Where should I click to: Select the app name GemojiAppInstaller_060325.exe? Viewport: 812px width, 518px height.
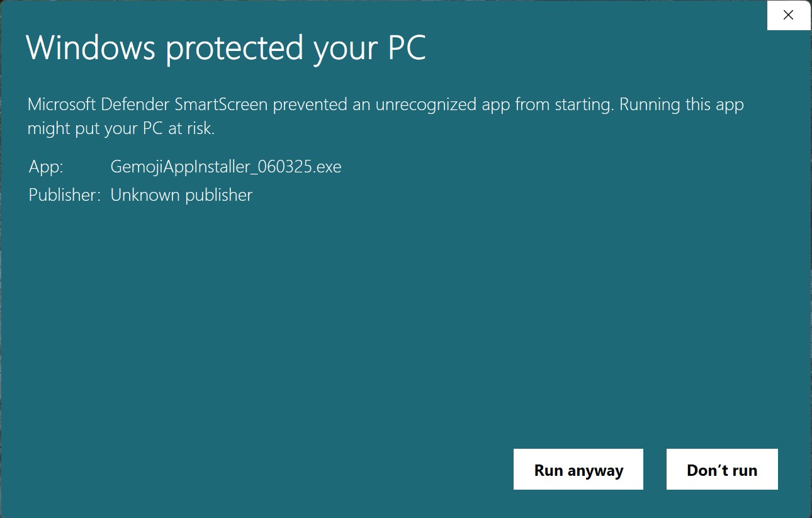coord(226,167)
